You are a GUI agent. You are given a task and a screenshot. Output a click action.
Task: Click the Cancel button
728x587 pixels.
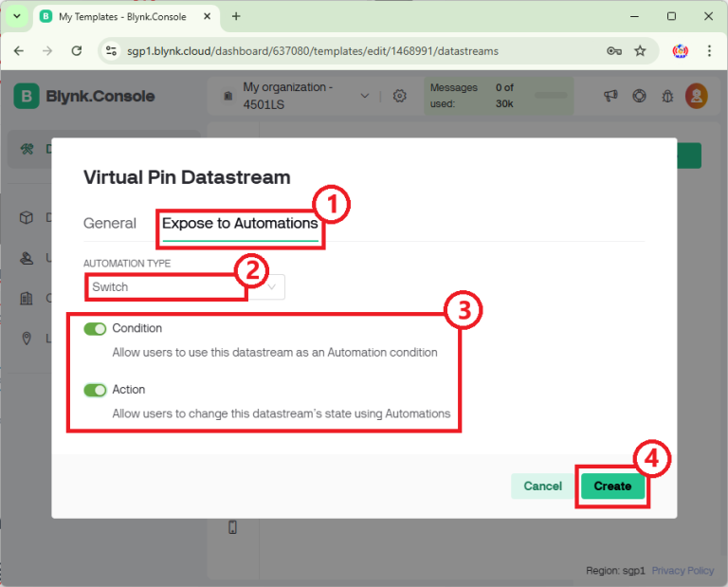542,486
